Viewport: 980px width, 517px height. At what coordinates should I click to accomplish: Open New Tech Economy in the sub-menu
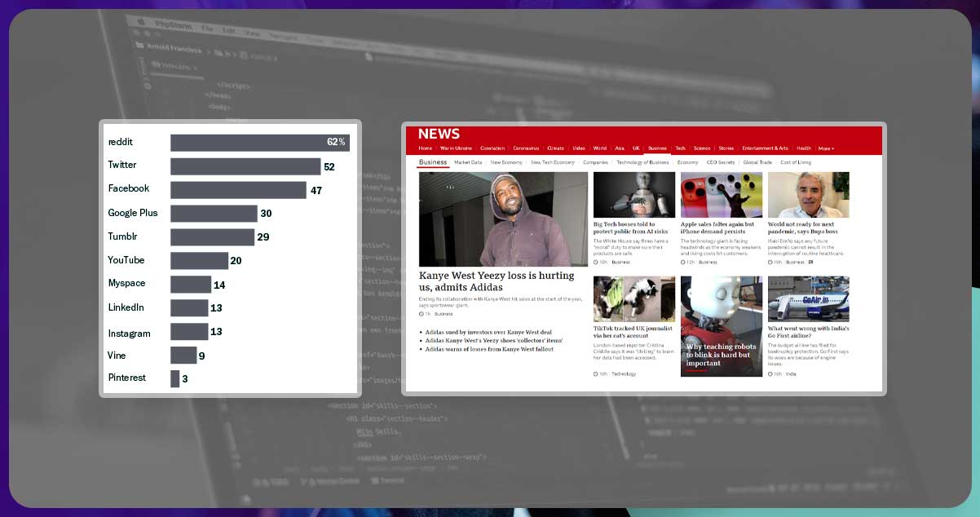(553, 162)
